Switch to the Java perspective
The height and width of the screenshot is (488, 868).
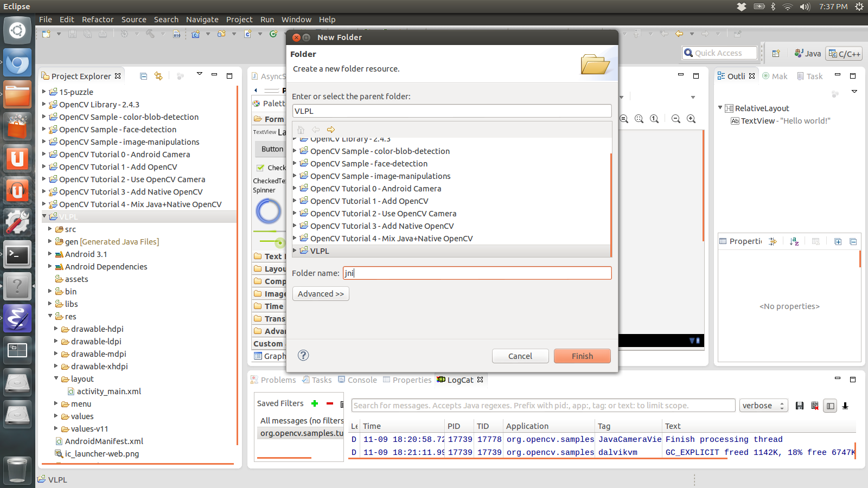(807, 53)
